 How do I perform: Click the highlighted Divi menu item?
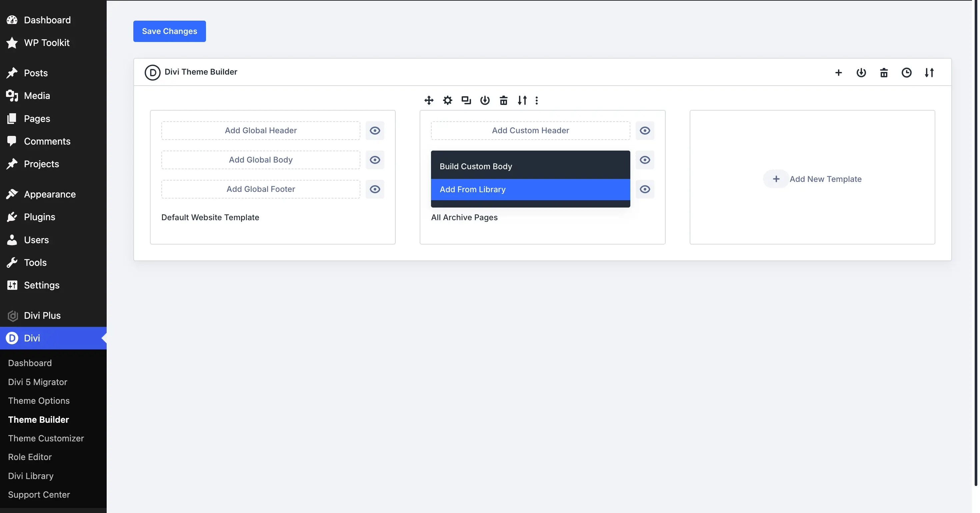53,338
